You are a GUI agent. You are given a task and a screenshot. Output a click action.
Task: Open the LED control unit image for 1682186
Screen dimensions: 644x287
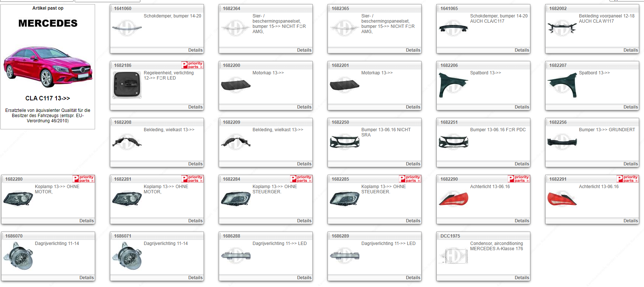click(x=127, y=85)
